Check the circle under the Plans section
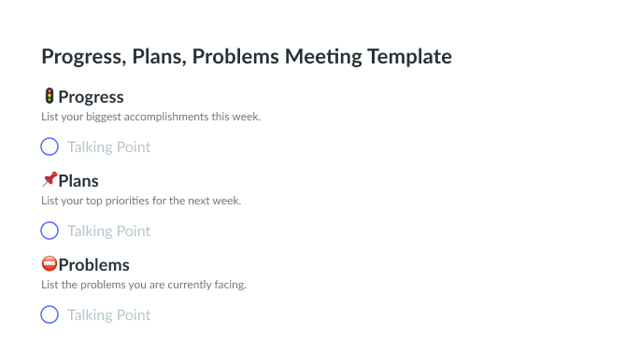 (x=50, y=231)
